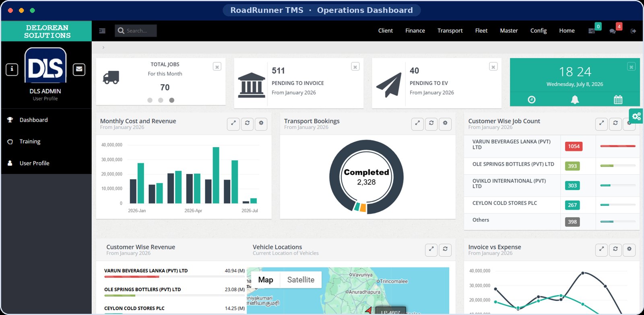The width and height of the screenshot is (644, 315).
Task: Click the logout icon in top bar
Action: pyautogui.click(x=633, y=31)
